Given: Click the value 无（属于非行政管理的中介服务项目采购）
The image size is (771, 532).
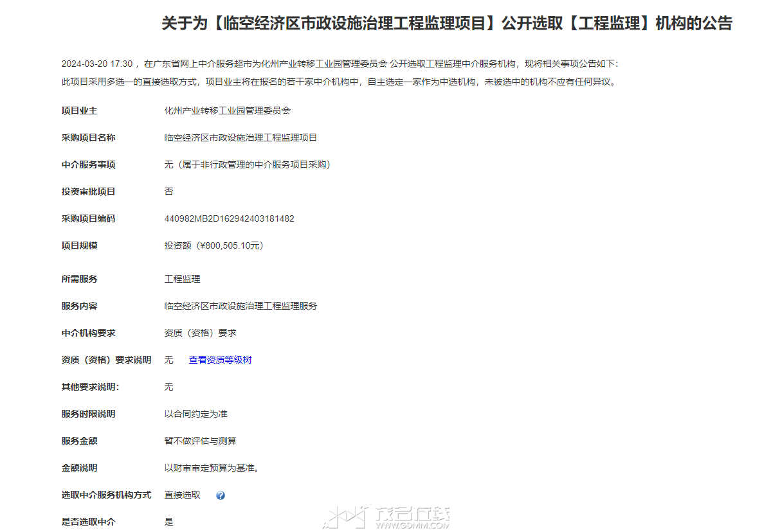Looking at the screenshot, I should tap(248, 164).
